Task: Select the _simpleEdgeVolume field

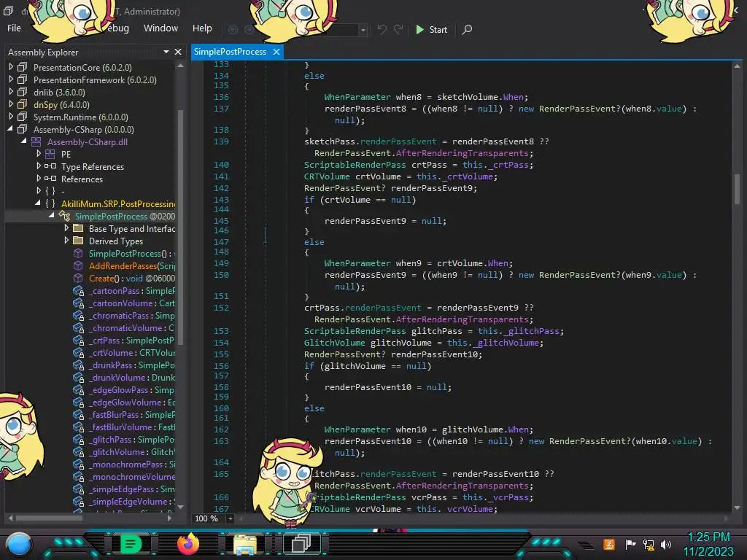Action: pyautogui.click(x=131, y=502)
